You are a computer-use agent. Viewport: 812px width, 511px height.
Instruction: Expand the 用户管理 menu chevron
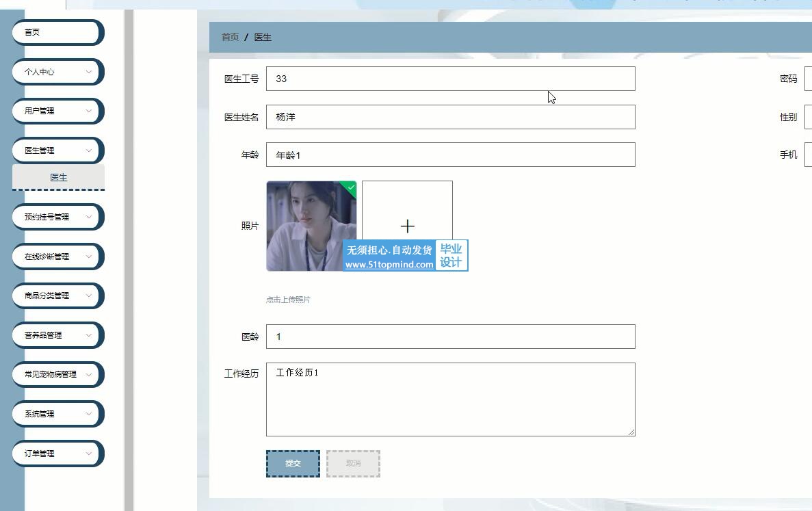88,111
